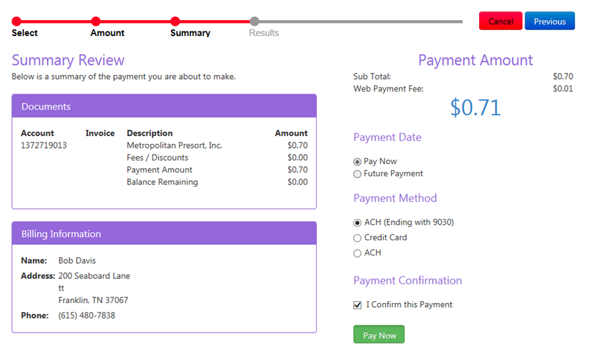Click the Summary step marker dot
The width and height of the screenshot is (603, 364).
pos(175,21)
